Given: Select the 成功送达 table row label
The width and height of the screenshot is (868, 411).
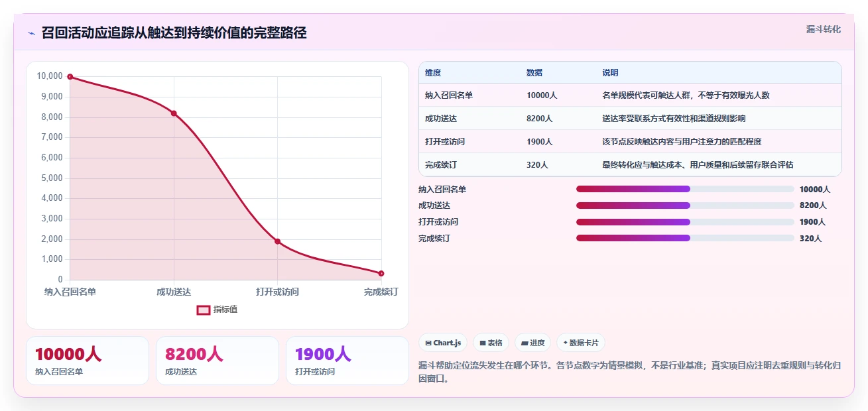Looking at the screenshot, I should point(441,119).
